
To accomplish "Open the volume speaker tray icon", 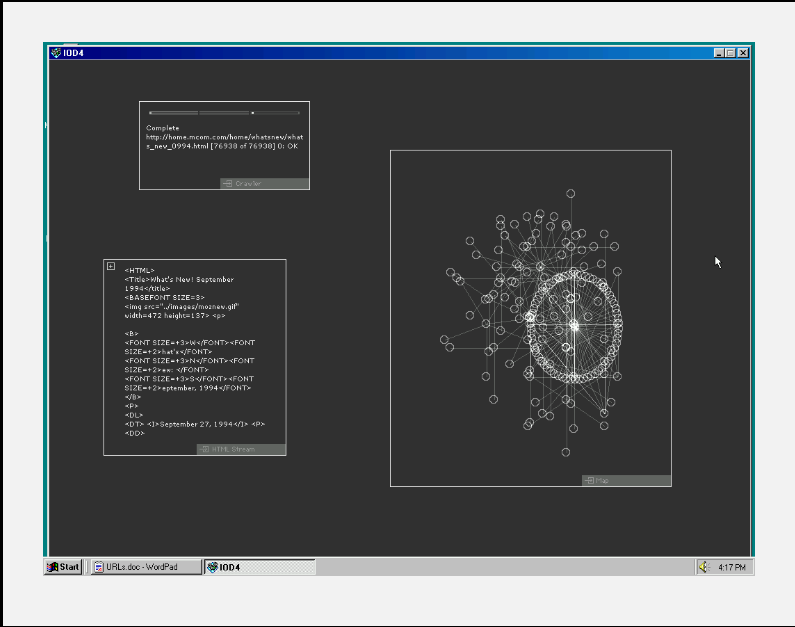I will 704,567.
